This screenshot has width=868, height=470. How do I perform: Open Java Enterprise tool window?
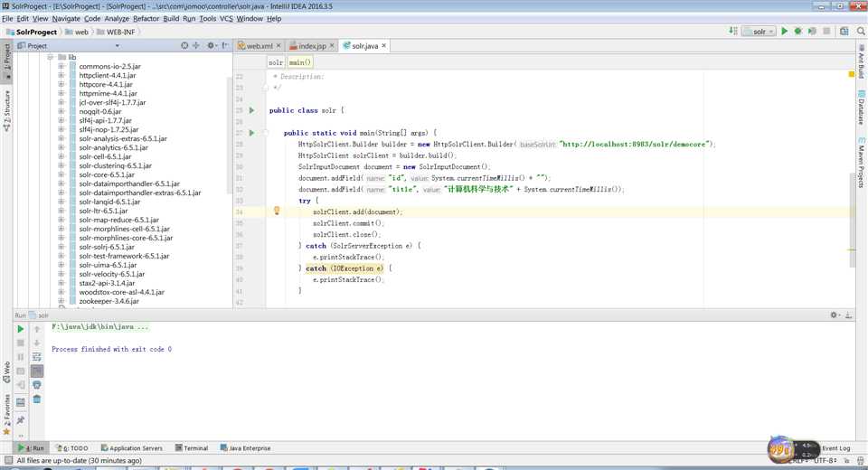245,448
